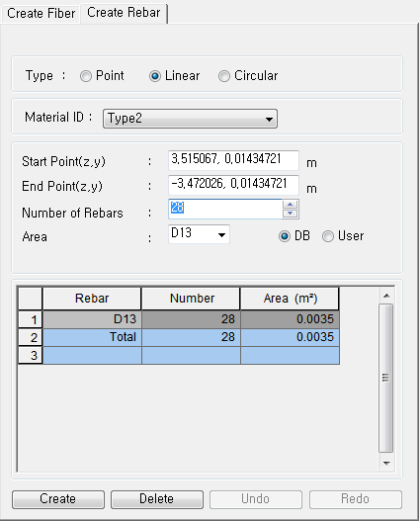This screenshot has width=420, height=521.
Task: Click the table scrollbar up arrow
Action: [386, 296]
